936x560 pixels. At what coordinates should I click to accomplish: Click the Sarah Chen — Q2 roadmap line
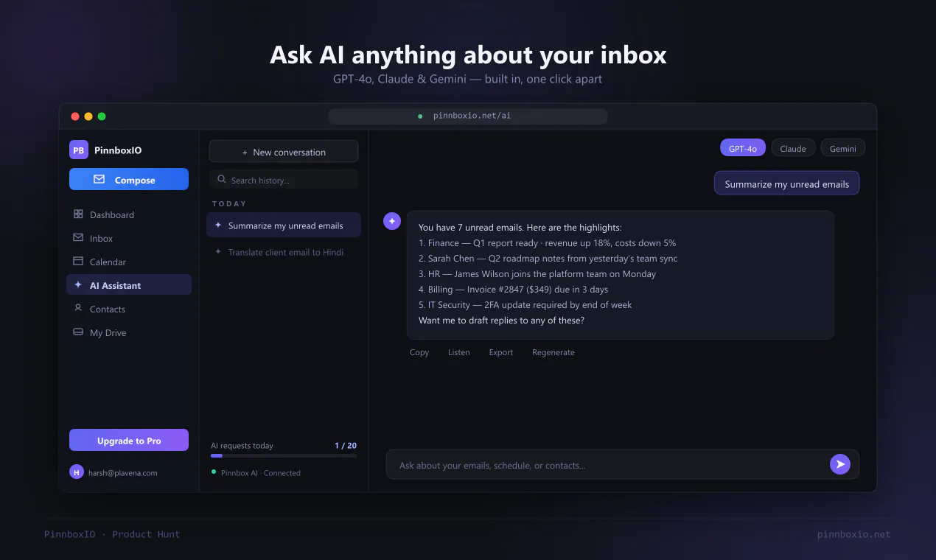(548, 259)
